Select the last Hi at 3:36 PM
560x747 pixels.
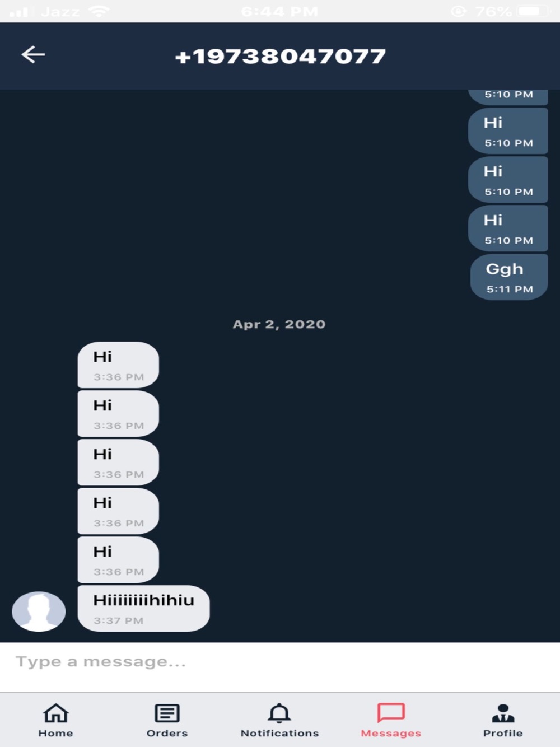[x=118, y=560]
